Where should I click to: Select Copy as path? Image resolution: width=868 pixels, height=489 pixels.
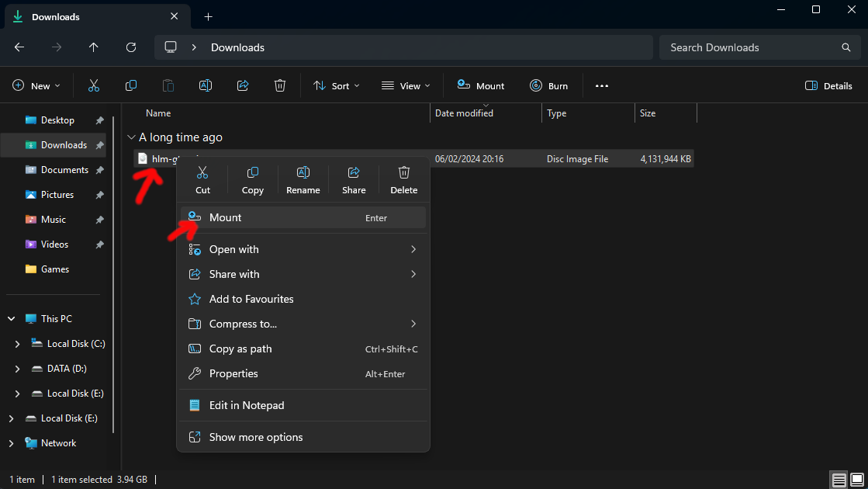303,349
